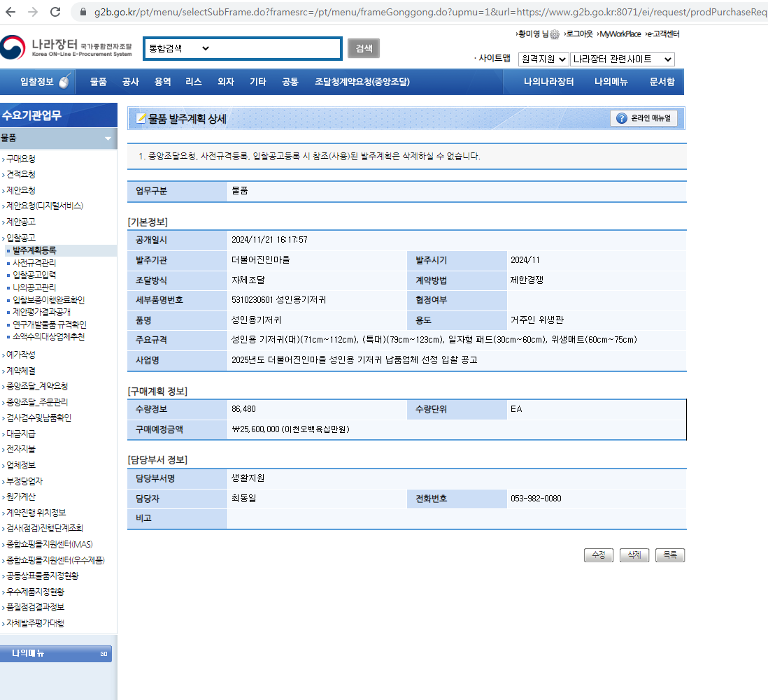Open the 문서함 menu

[662, 82]
